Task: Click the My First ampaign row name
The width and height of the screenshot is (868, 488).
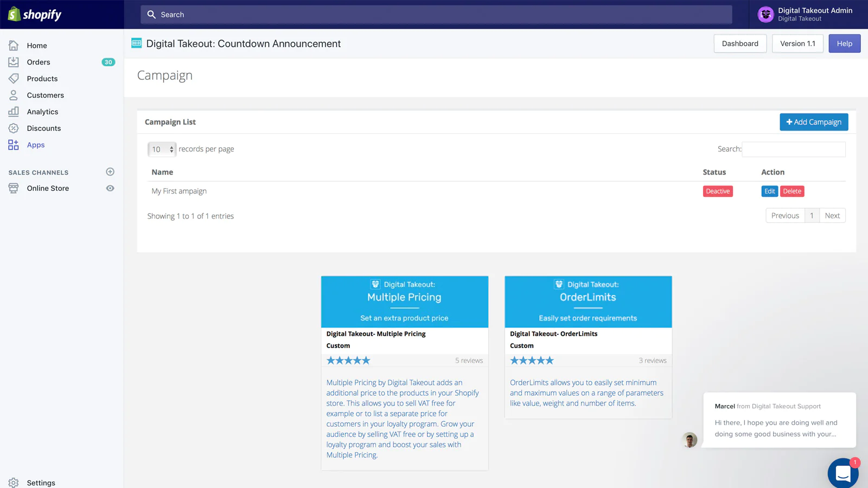Action: click(x=179, y=191)
